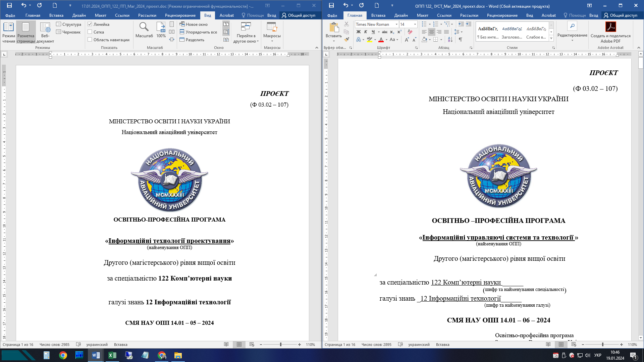The image size is (644, 362).
Task: Click the Copy icon in clipboard group
Action: click(346, 32)
